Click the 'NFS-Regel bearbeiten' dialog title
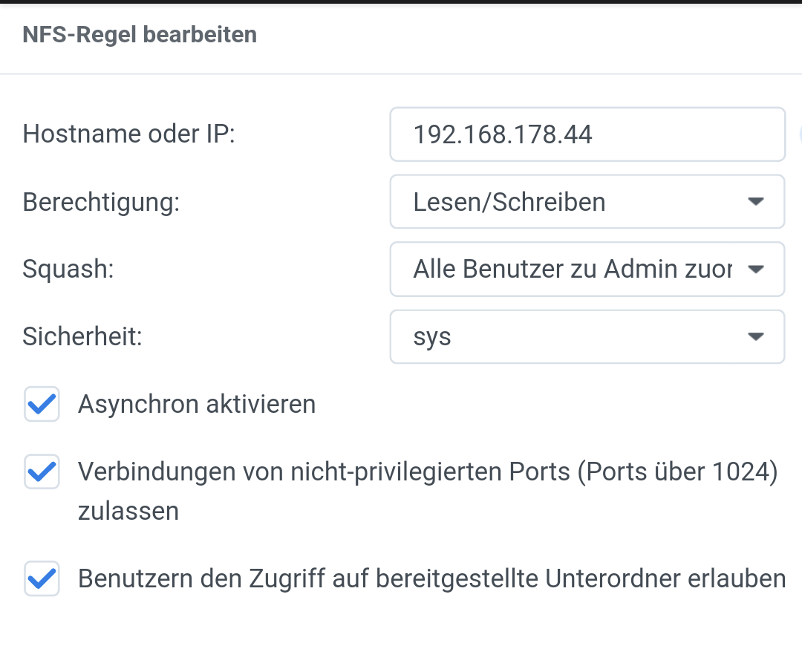 140,35
